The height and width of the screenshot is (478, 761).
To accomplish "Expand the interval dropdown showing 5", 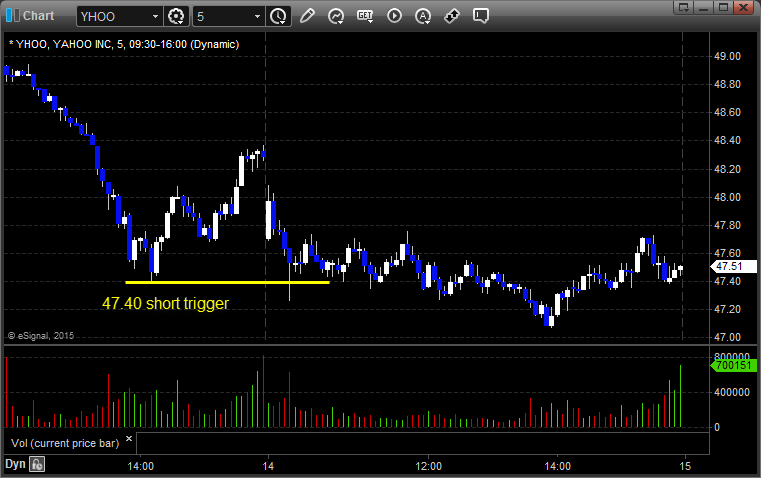I will pyautogui.click(x=257, y=16).
